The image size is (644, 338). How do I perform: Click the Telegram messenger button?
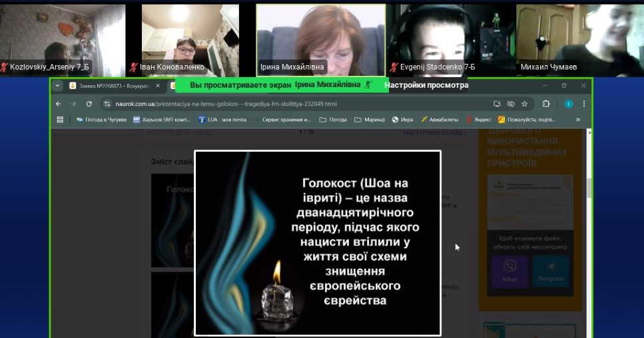[x=550, y=271]
